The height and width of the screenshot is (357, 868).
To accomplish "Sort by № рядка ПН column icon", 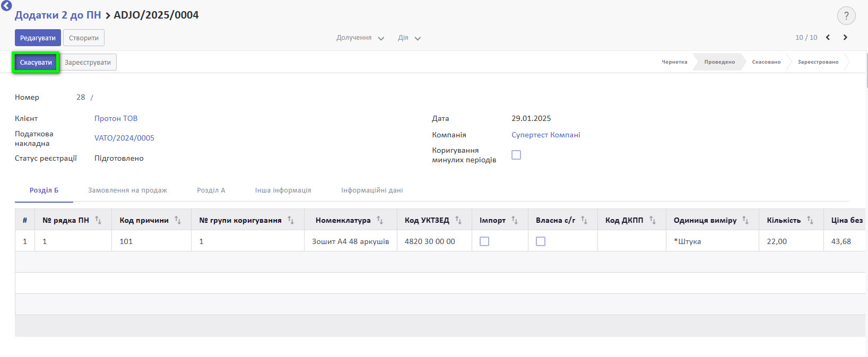I will click(98, 220).
